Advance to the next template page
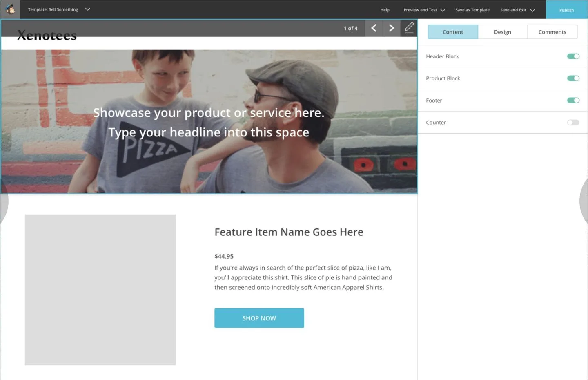Image resolution: width=588 pixels, height=380 pixels. click(391, 28)
